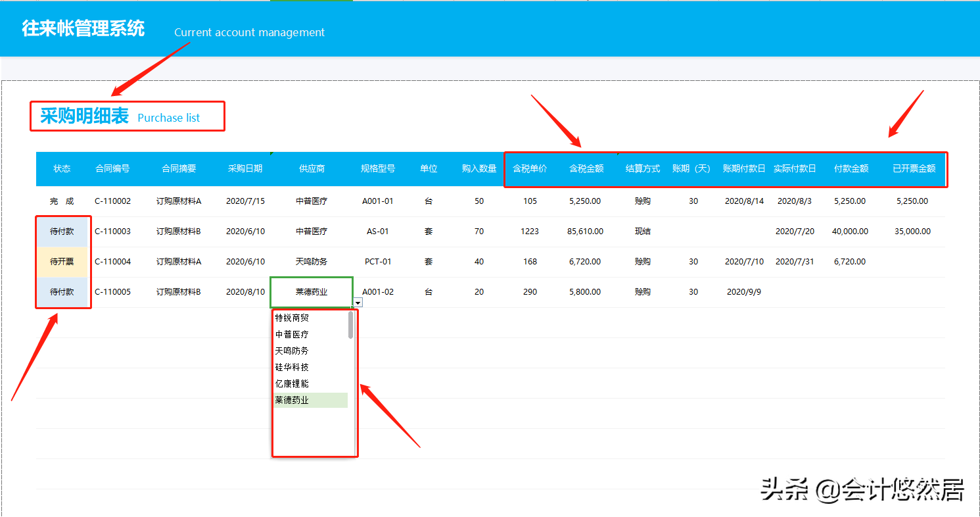Select the 待付款 status of contract C-110005

tap(62, 292)
